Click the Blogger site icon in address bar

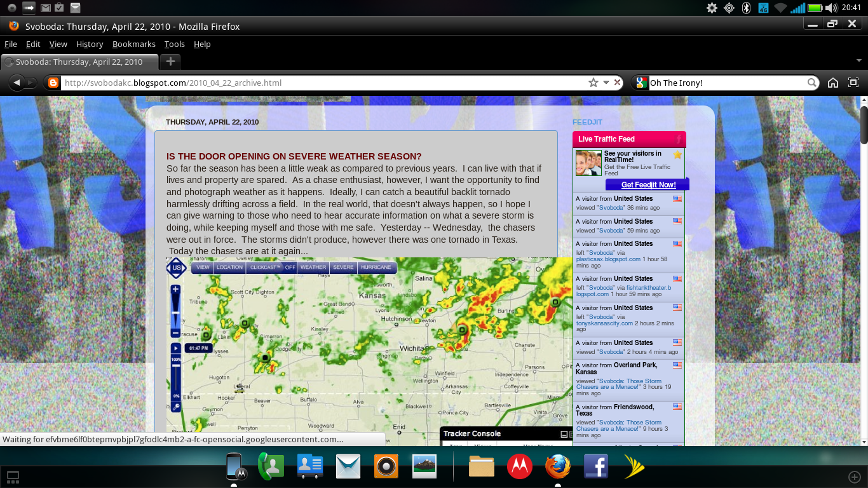(53, 83)
